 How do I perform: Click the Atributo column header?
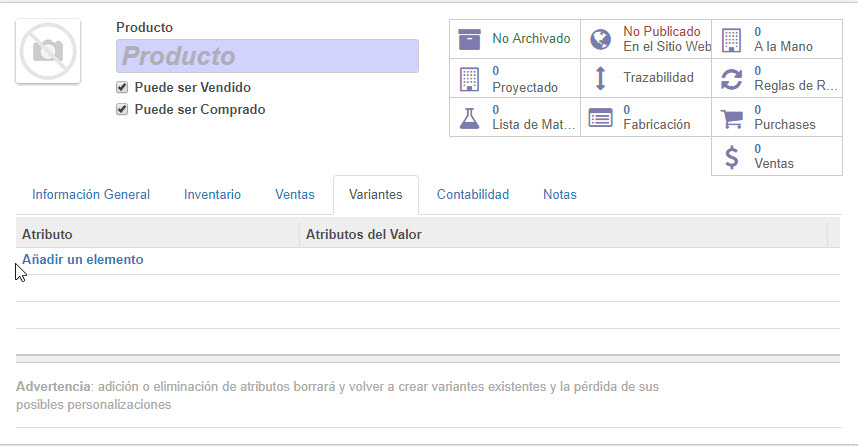point(47,235)
